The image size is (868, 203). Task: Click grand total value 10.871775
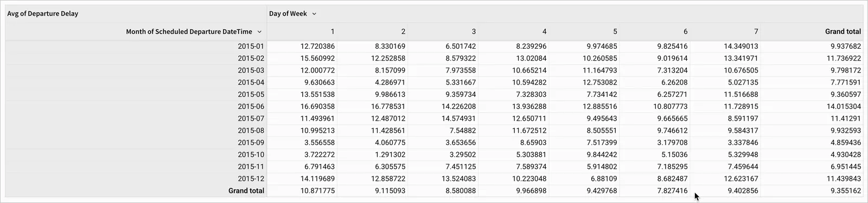pyautogui.click(x=317, y=191)
